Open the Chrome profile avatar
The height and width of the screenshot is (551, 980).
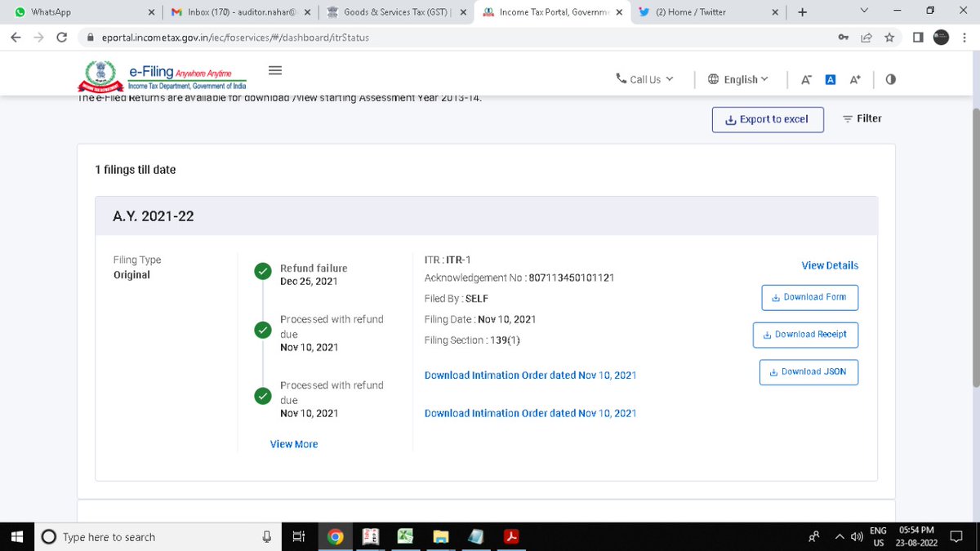(x=941, y=37)
